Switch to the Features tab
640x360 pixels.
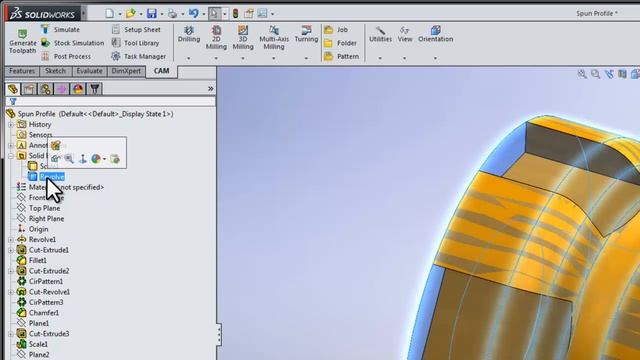(22, 71)
